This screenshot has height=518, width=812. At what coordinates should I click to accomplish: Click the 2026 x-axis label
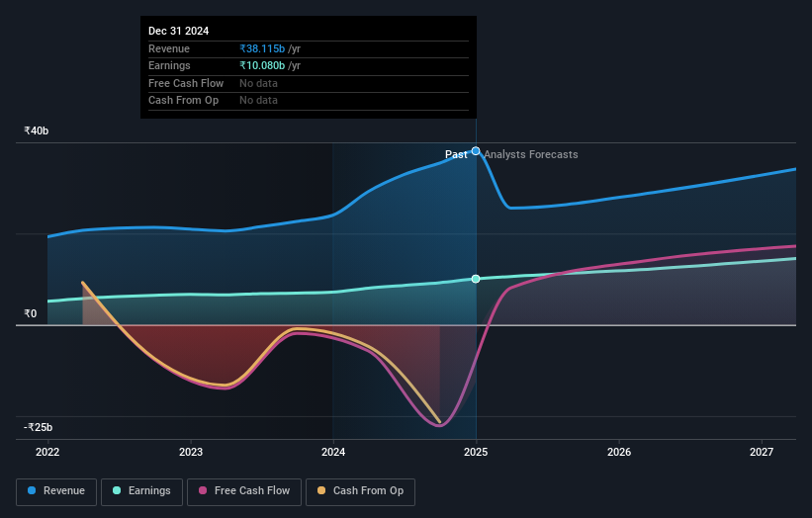click(619, 452)
